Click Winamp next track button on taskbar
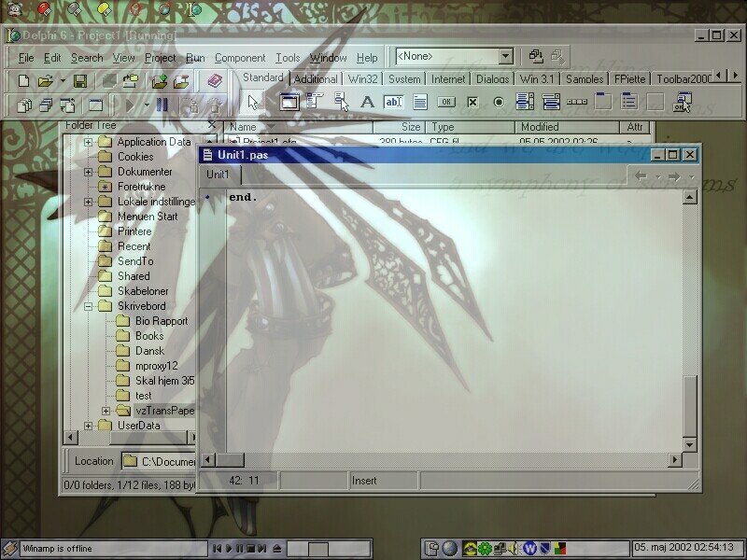Viewport: 747px width, 560px height. click(261, 549)
